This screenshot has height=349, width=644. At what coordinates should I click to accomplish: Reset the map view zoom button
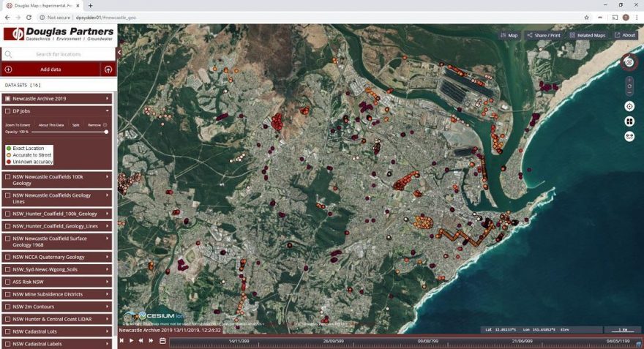click(629, 86)
